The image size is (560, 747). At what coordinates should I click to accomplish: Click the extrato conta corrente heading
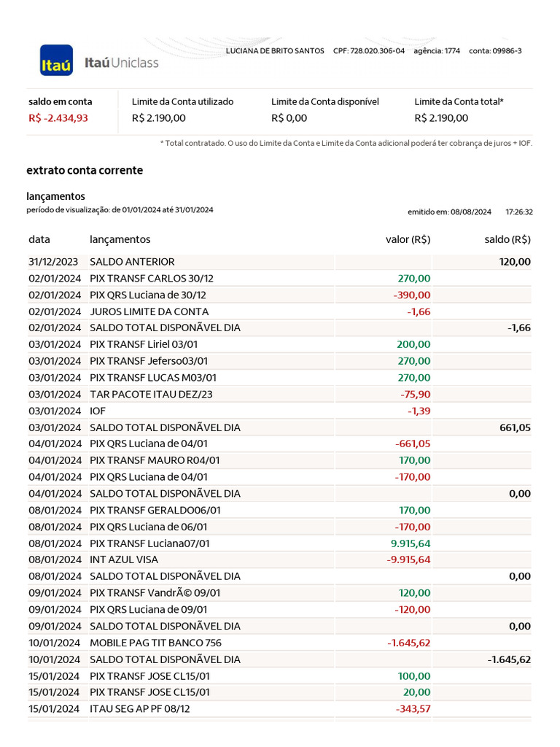point(85,171)
